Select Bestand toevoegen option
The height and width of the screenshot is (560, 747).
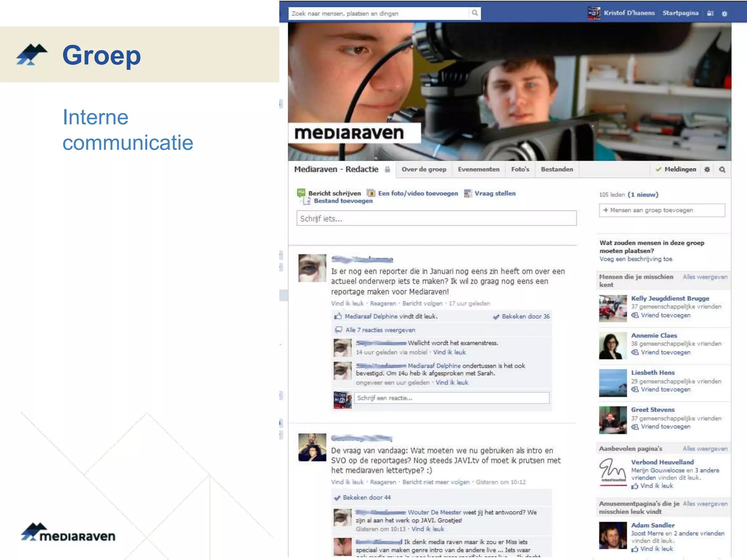(x=343, y=201)
